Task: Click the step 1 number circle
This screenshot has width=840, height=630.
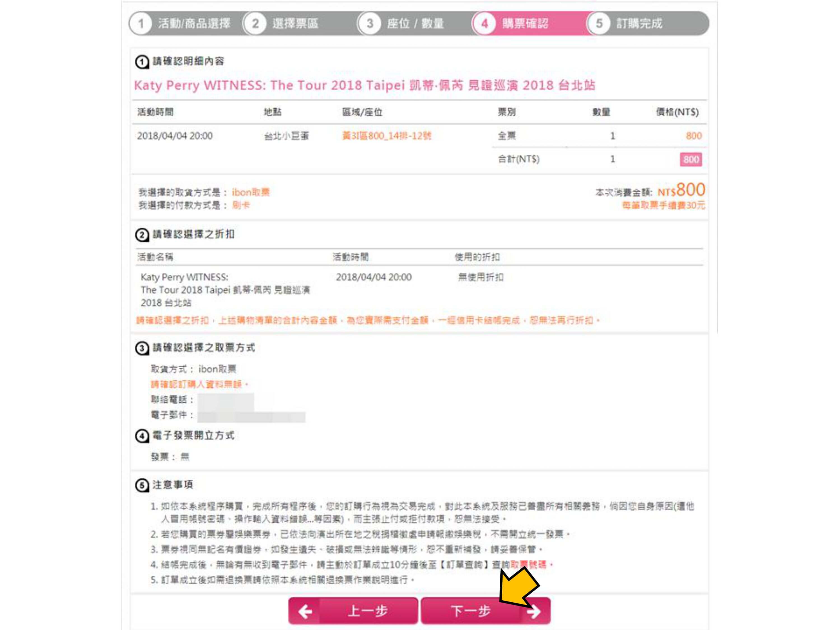Action: (x=141, y=24)
